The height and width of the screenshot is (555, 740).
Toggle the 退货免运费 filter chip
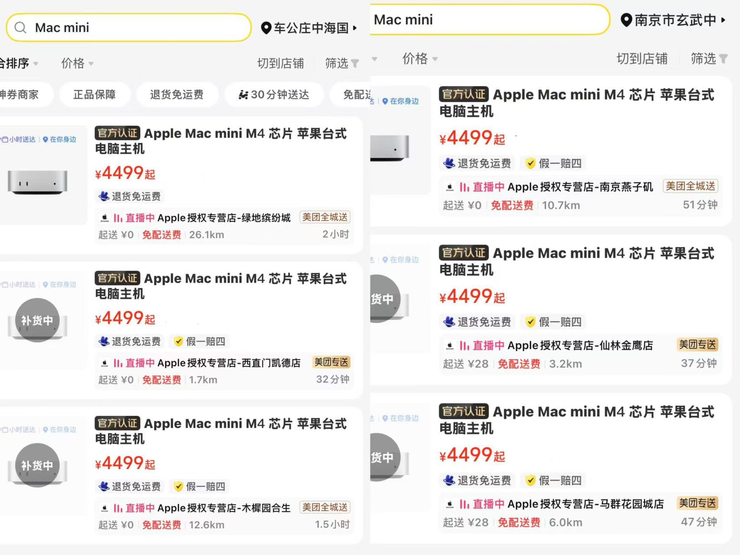point(177,94)
